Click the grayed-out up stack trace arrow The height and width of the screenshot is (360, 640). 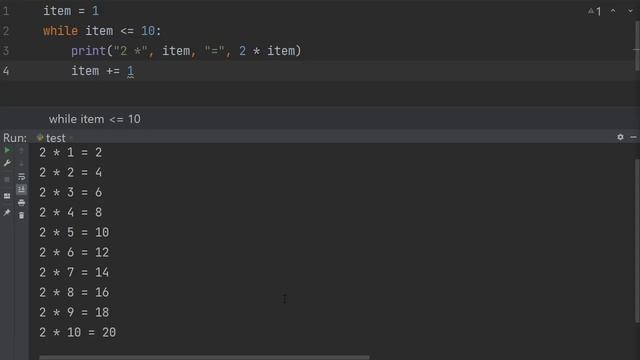tap(22, 151)
